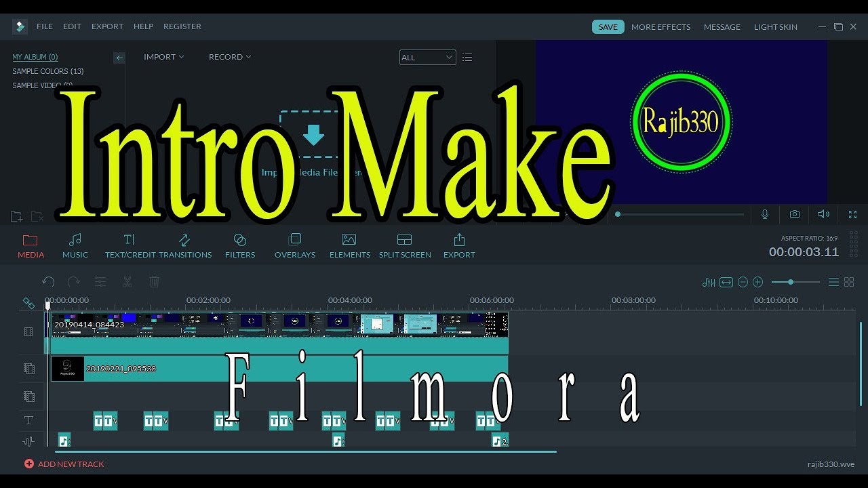Open the OVERLAYS tab
This screenshot has height=488, width=868.
(x=295, y=246)
